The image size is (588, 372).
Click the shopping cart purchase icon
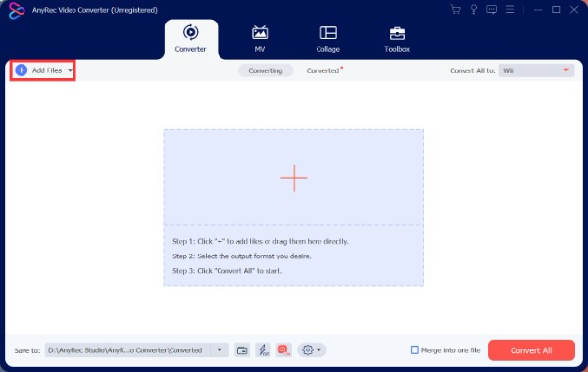tap(456, 10)
